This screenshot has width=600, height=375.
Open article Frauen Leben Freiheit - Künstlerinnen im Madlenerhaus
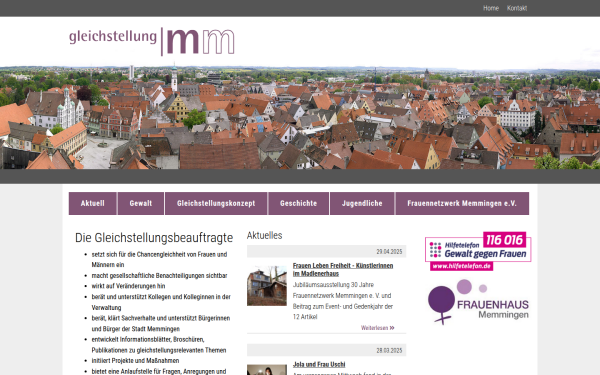[343, 269]
